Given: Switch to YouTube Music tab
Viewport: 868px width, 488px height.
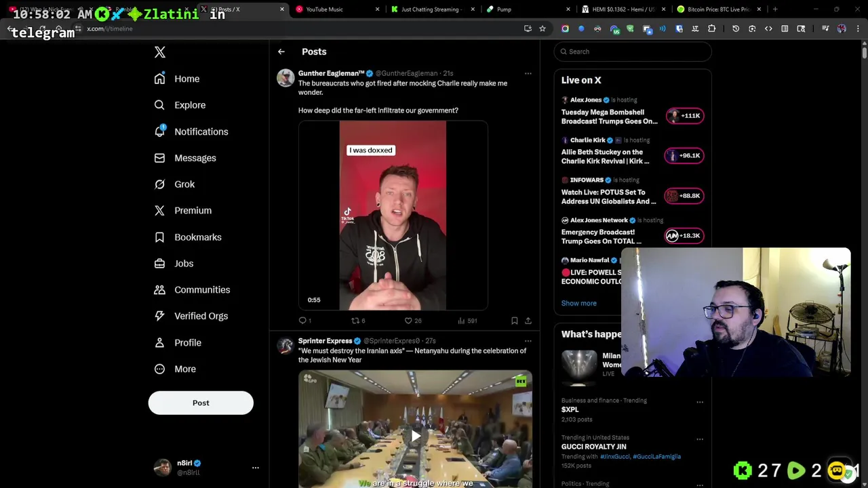Looking at the screenshot, I should [338, 9].
